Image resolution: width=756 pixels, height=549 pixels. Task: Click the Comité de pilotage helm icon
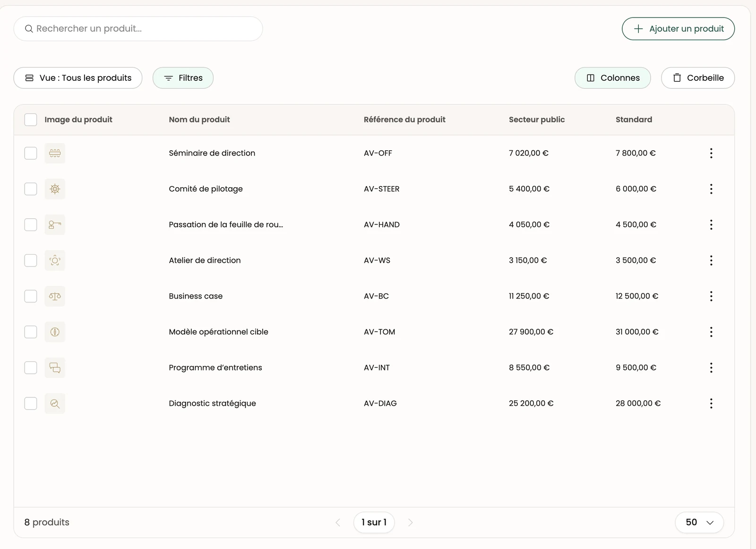tap(55, 189)
